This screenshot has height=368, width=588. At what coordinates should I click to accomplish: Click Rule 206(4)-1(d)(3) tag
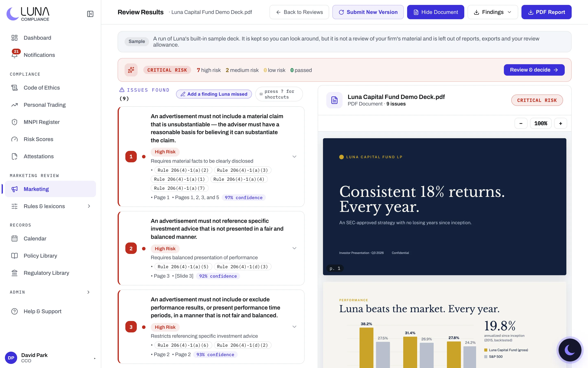click(x=242, y=267)
